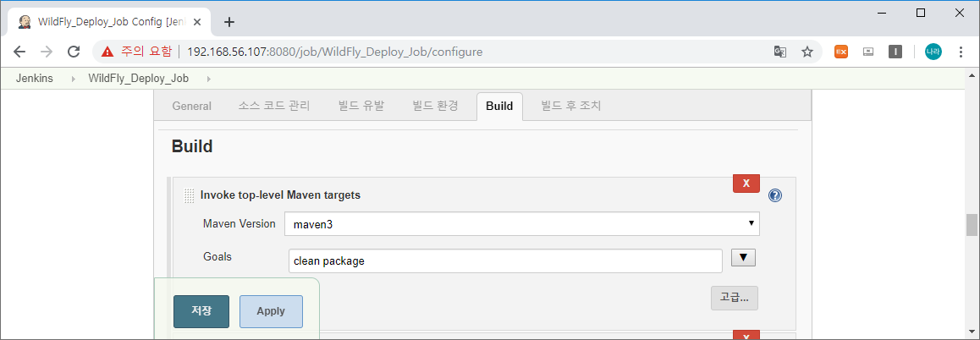This screenshot has height=340, width=980.
Task: Open the gray monitor extension icon
Action: pyautogui.click(x=868, y=52)
